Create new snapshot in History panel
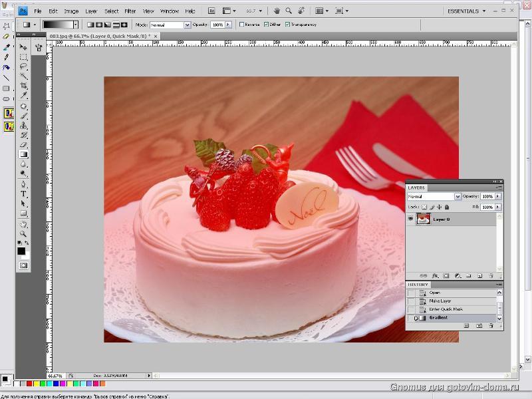532x399 pixels. click(x=479, y=326)
